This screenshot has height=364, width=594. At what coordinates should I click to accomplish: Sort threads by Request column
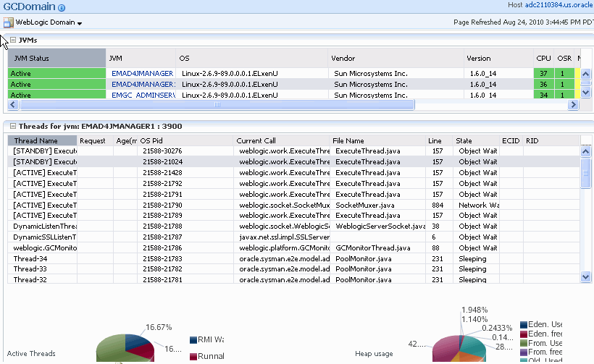[x=95, y=141]
